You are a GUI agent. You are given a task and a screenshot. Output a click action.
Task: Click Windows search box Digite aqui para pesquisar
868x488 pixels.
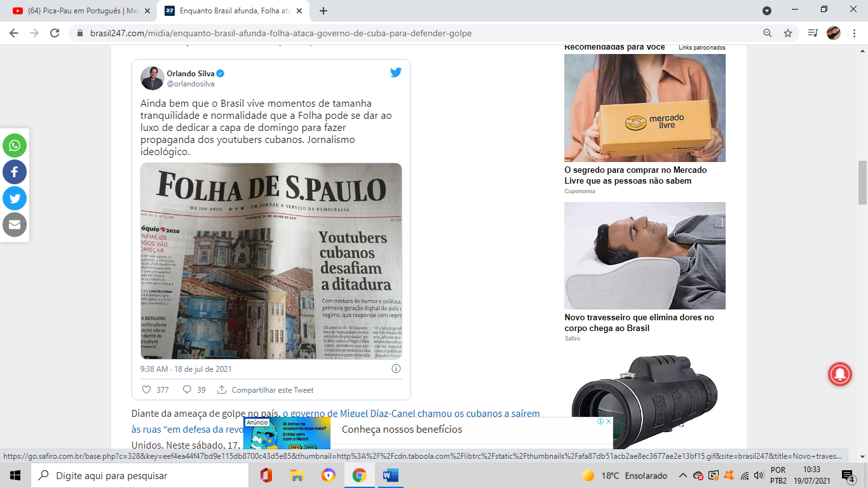(x=139, y=475)
